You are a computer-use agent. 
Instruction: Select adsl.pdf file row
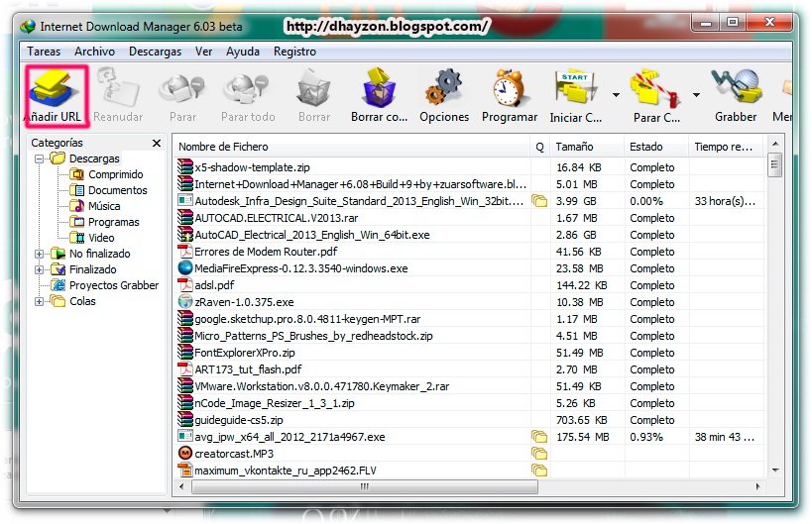click(x=470, y=285)
